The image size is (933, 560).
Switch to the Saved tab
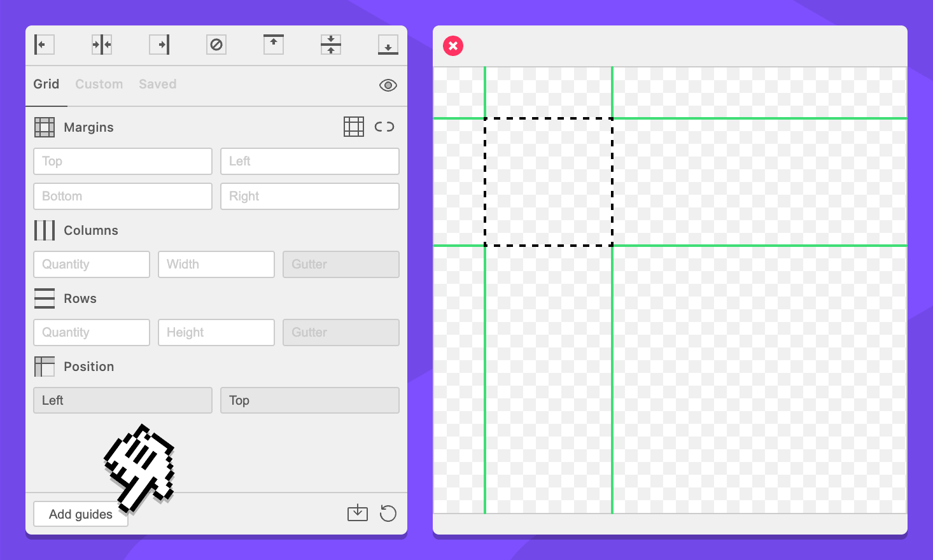pyautogui.click(x=157, y=84)
